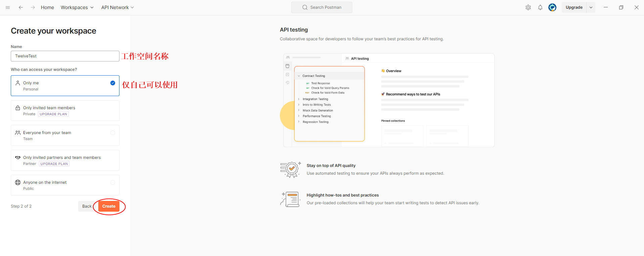Expand the API Network dropdown
The width and height of the screenshot is (644, 256).
117,7
